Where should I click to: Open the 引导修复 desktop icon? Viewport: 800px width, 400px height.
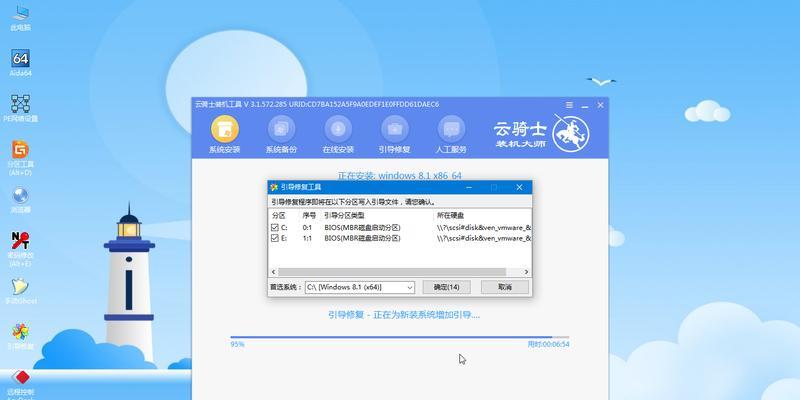point(20,337)
